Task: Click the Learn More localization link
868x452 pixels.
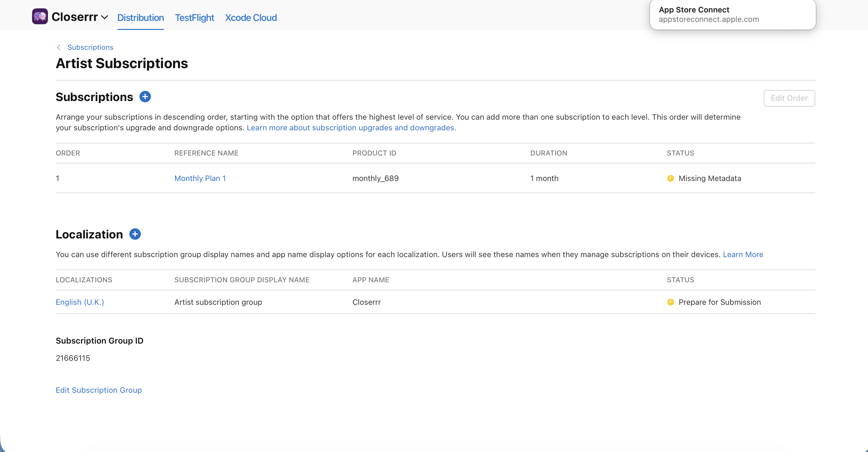Action: (743, 254)
